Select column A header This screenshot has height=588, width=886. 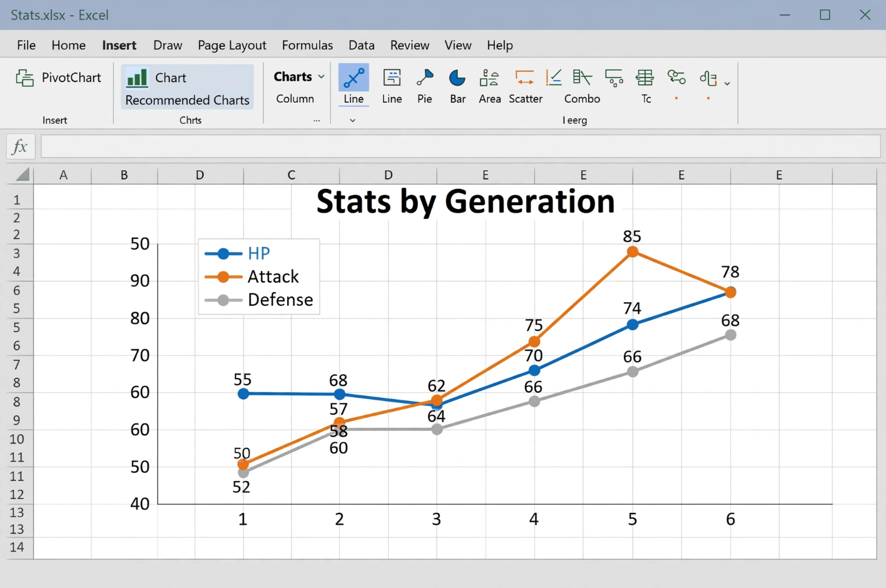pyautogui.click(x=63, y=175)
